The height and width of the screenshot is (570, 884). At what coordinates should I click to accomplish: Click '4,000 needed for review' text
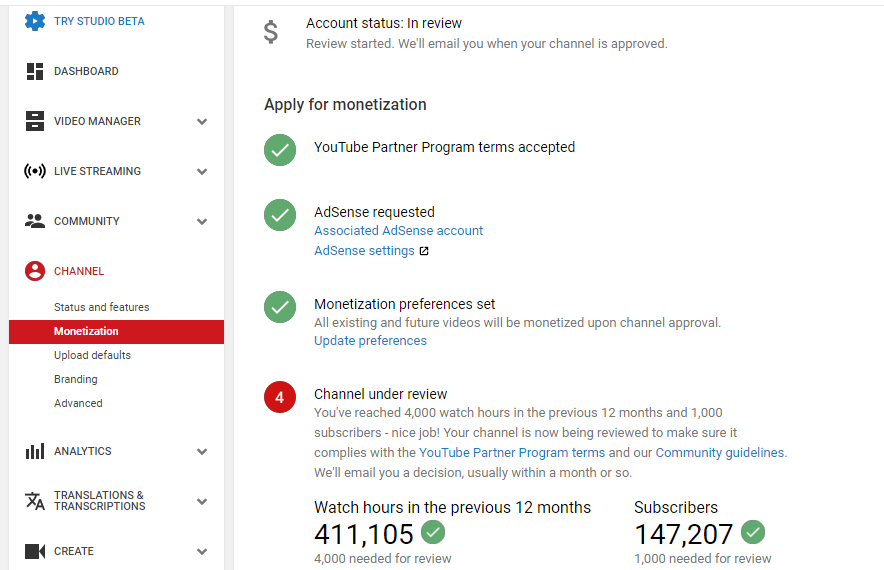[383, 559]
